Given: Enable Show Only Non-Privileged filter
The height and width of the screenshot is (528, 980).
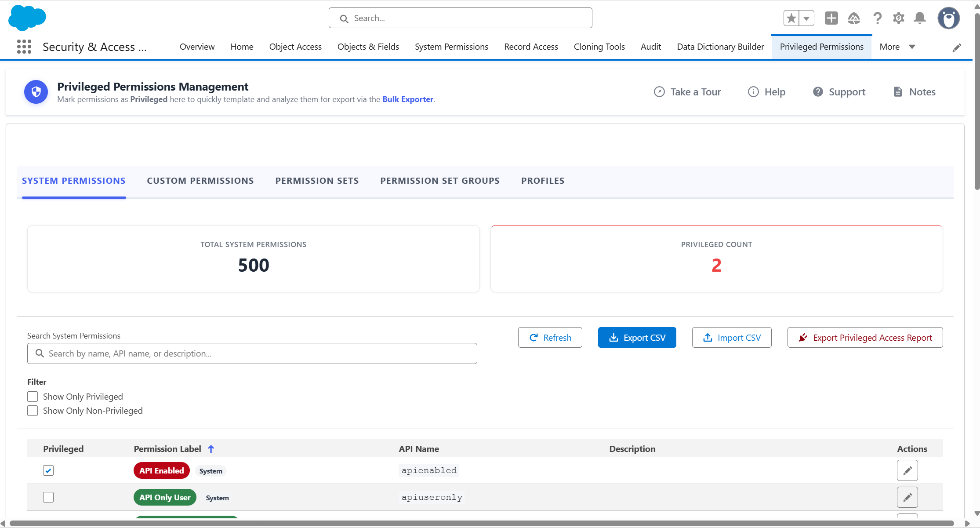Looking at the screenshot, I should point(33,411).
